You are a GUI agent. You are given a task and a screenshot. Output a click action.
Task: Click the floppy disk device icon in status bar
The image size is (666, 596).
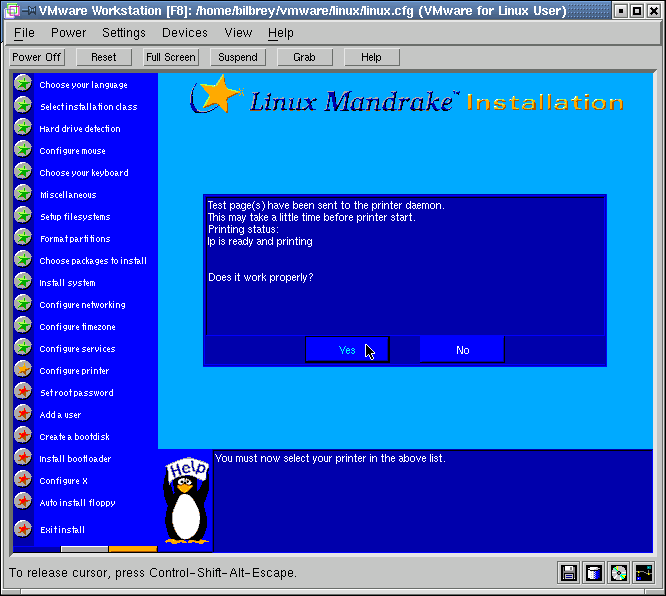pyautogui.click(x=569, y=573)
